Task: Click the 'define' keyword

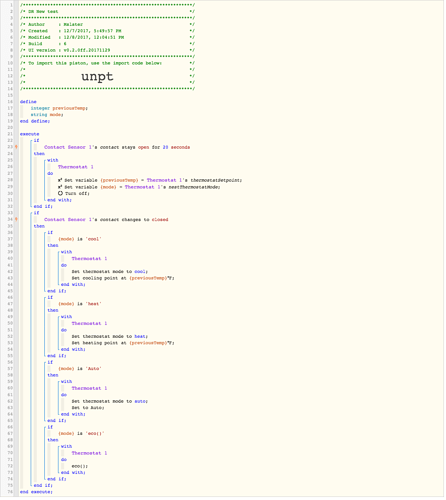Action: click(28, 102)
